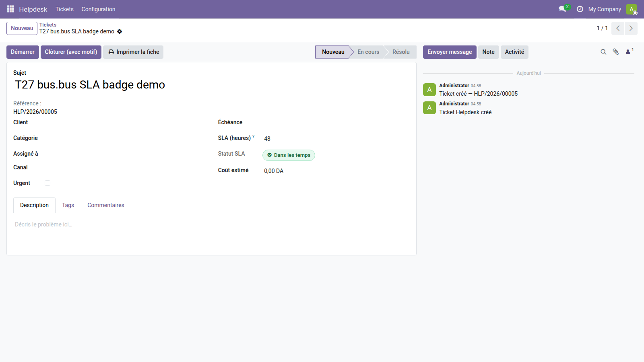The height and width of the screenshot is (362, 644).
Task: Search messages with the magnifier icon
Action: [603, 51]
